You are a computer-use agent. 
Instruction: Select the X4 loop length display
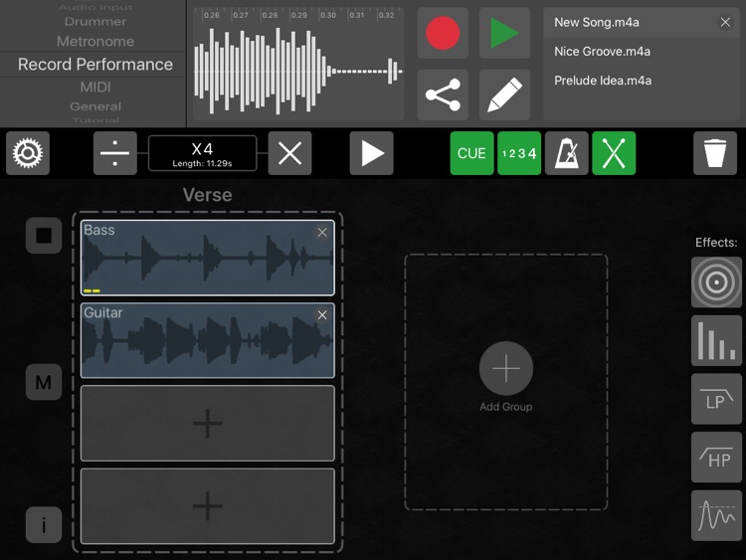[x=202, y=153]
